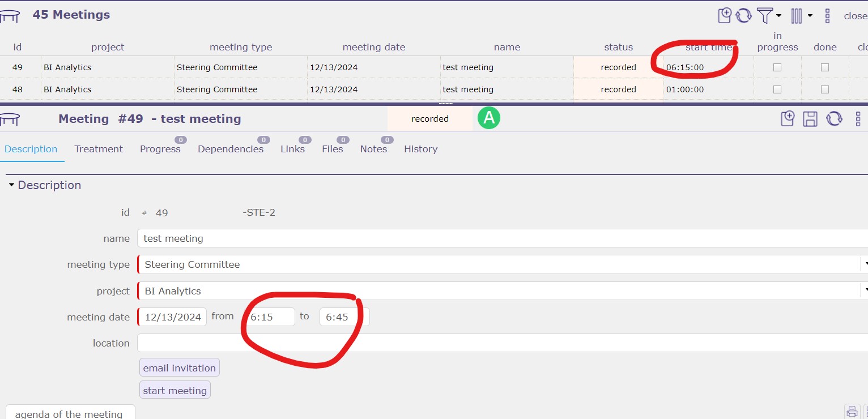Image resolution: width=868 pixels, height=419 pixels.
Task: Open the filter dropdown arrow beside the funnel
Action: 779,16
